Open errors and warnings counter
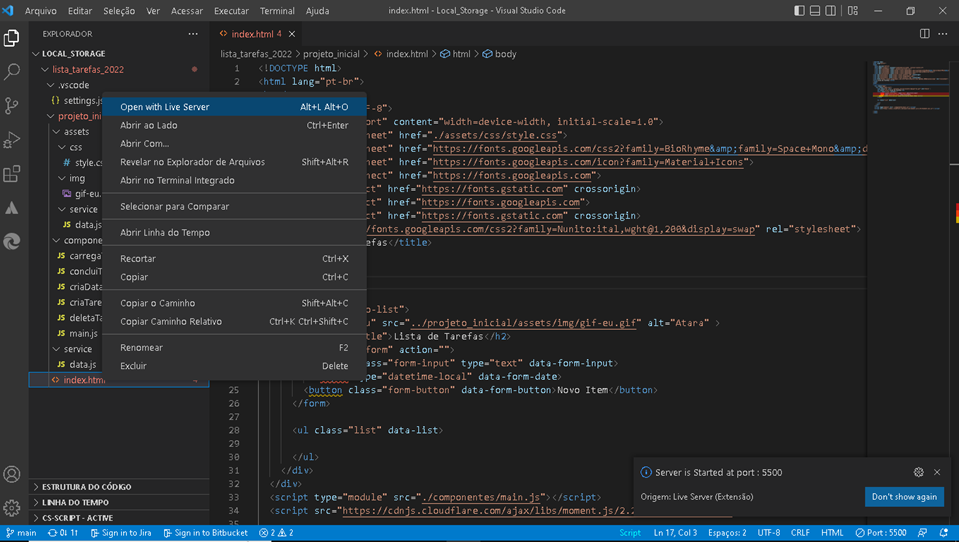Screen dimensions: 959x542 pos(276,533)
